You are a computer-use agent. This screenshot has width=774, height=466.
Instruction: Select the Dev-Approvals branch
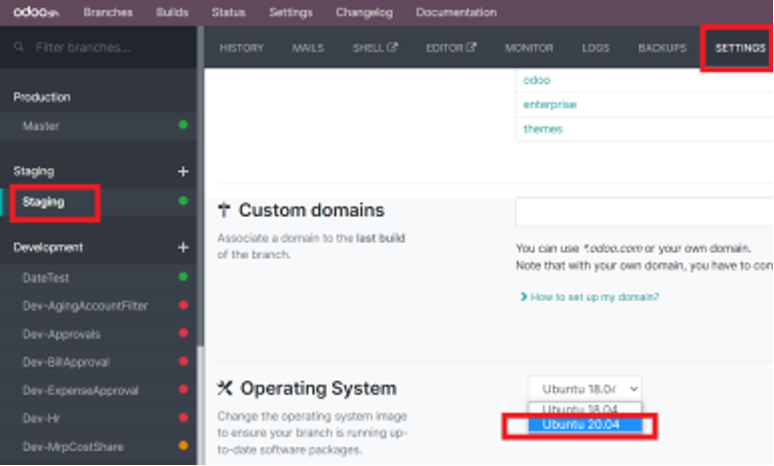click(98, 334)
